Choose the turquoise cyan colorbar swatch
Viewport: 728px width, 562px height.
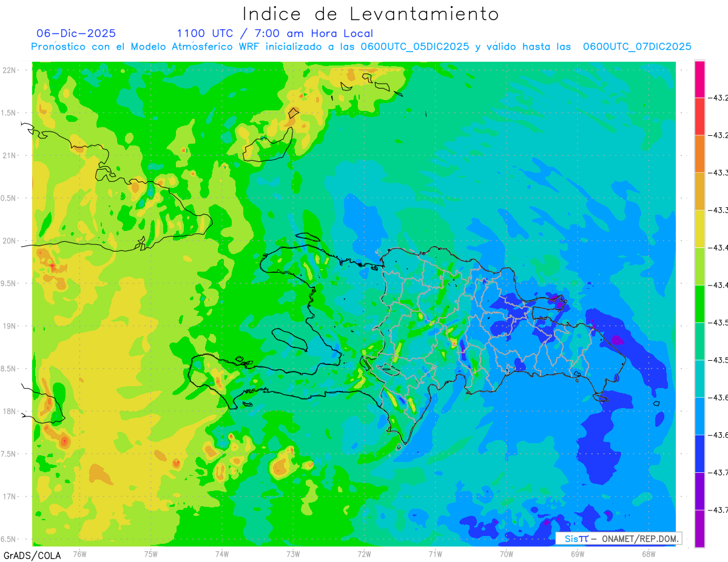click(x=699, y=380)
